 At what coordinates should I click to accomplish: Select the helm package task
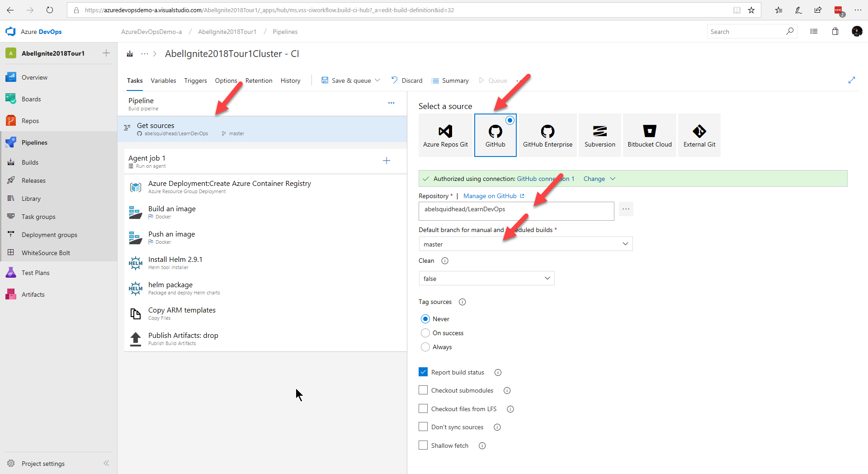click(265, 288)
